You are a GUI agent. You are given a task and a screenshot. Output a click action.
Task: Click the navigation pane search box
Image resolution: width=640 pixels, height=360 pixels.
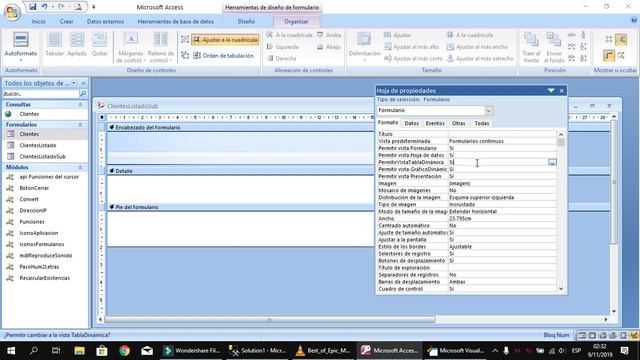coord(40,94)
